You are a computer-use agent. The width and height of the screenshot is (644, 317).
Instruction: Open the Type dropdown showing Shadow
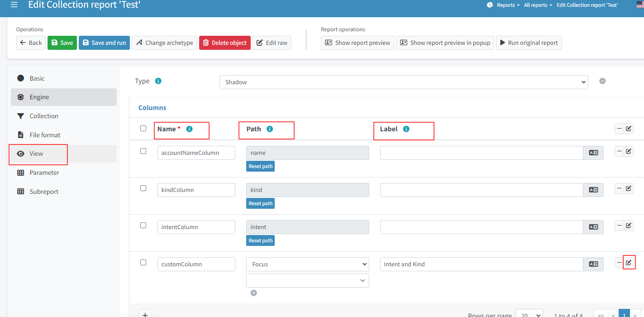coord(404,82)
